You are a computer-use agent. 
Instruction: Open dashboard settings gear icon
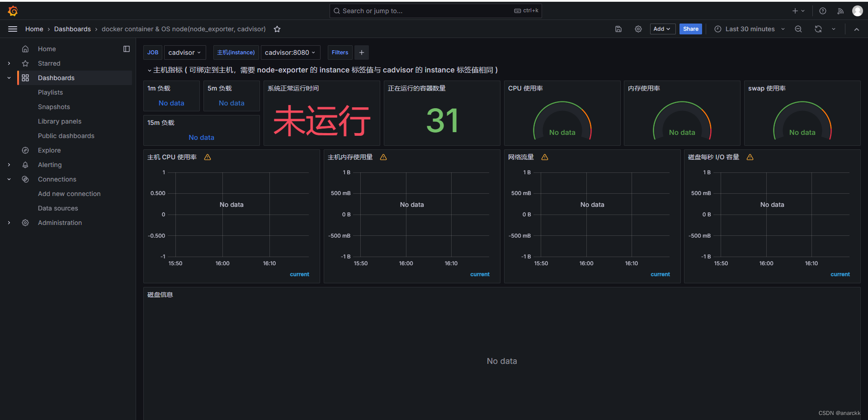[x=638, y=29]
